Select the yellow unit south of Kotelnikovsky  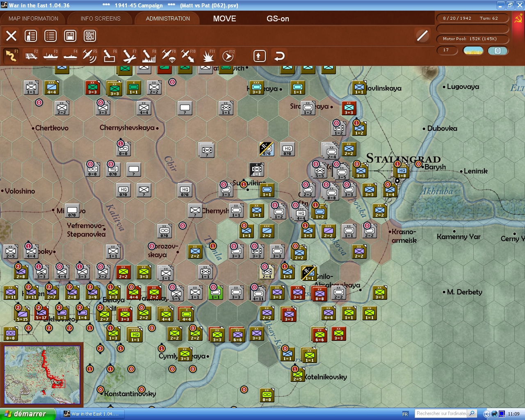(267, 395)
